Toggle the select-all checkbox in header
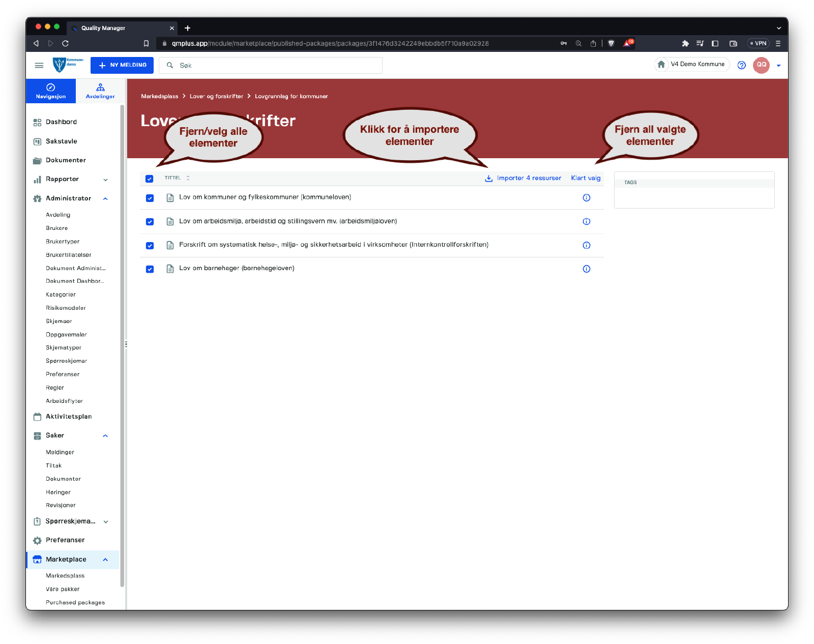814x644 pixels. (x=149, y=179)
